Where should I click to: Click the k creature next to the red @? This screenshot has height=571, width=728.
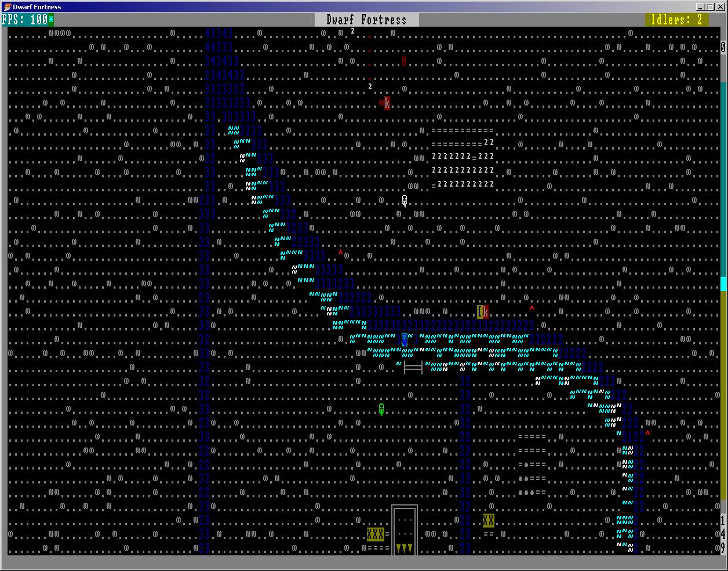387,103
